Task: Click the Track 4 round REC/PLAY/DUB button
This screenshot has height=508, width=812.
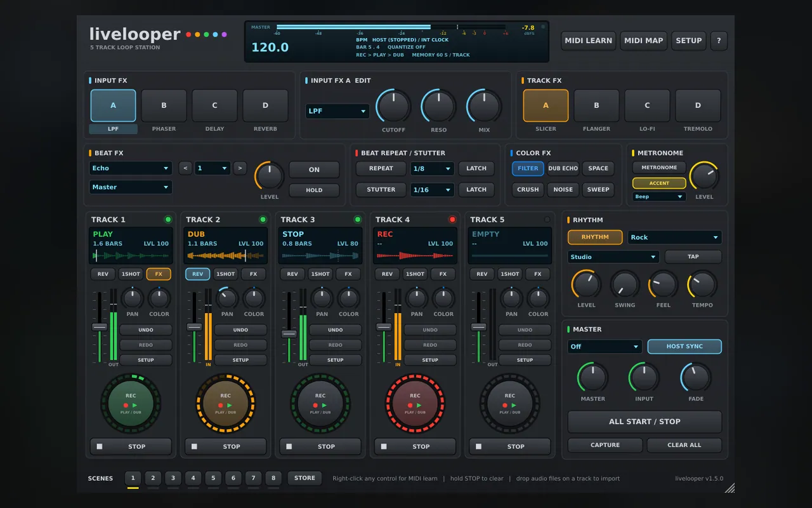Action: click(x=415, y=403)
